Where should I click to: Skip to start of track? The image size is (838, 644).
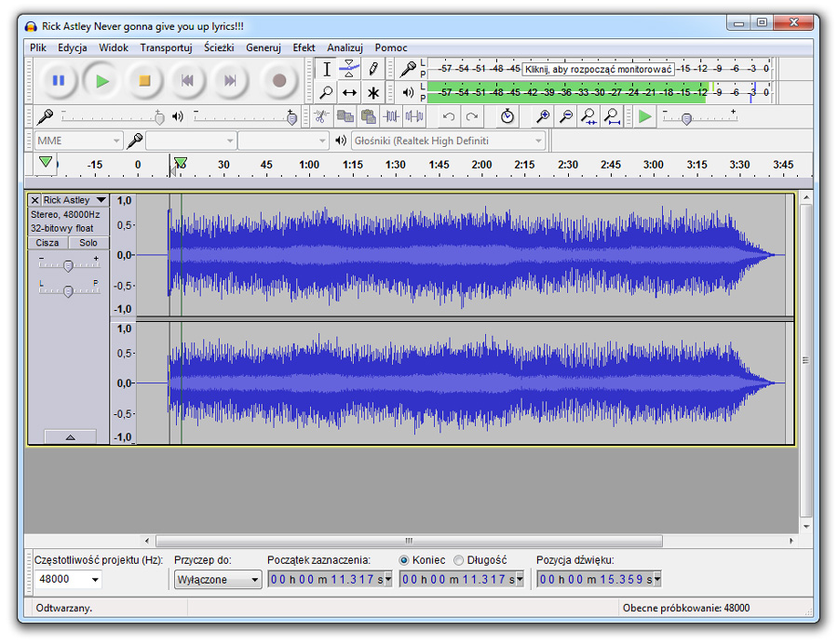pos(187,81)
